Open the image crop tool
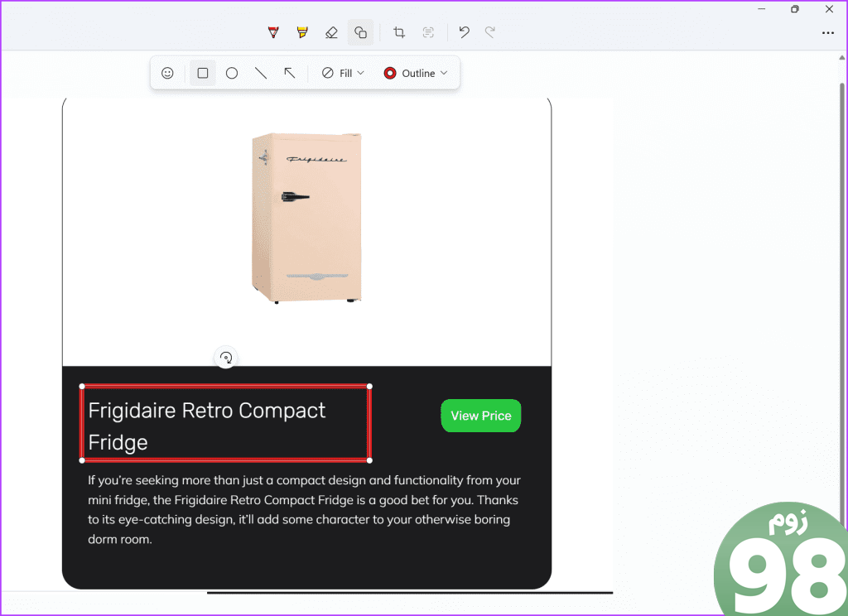Viewport: 848px width, 616px height. tap(399, 32)
